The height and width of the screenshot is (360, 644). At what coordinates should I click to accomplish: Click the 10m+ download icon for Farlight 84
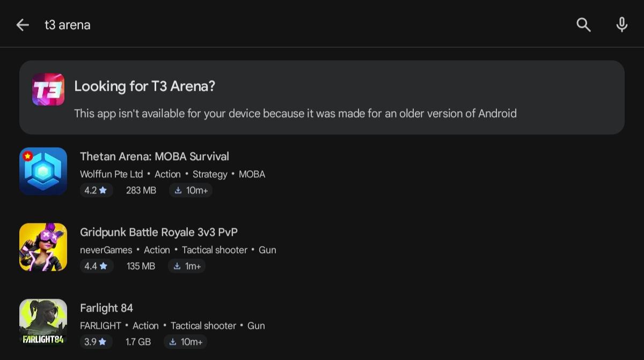(x=173, y=342)
